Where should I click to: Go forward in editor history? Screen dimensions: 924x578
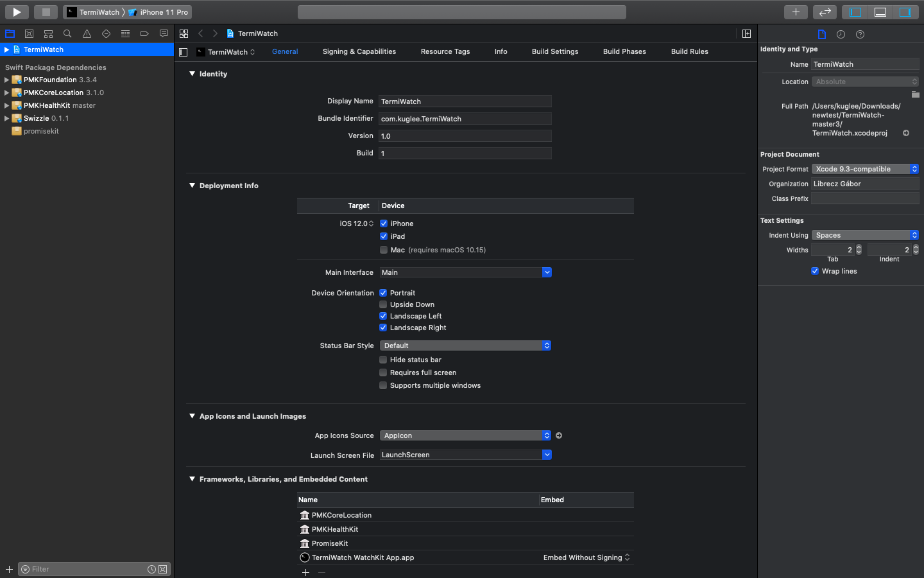pyautogui.click(x=215, y=33)
